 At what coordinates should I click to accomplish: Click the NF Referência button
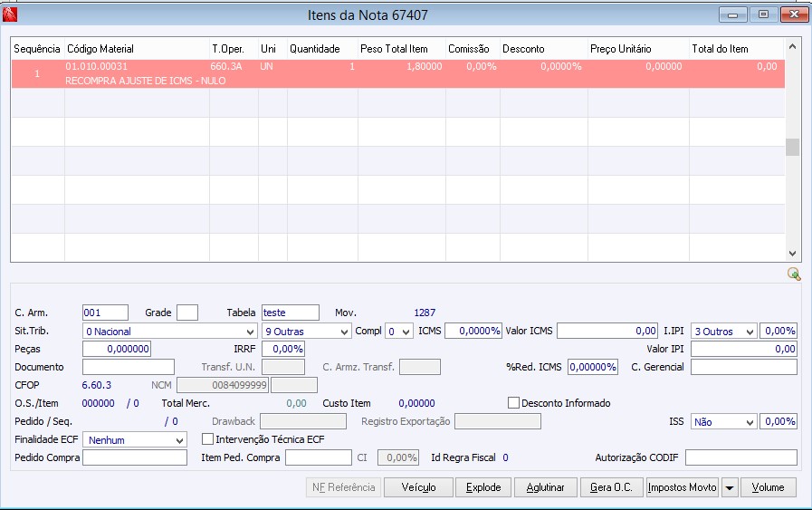343,487
